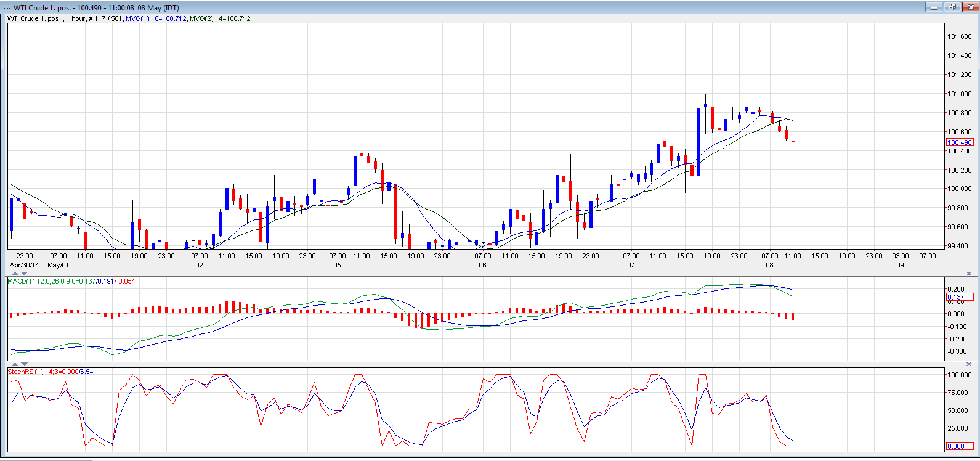Screen dimensions: 980x461
Task: Click the 100.490 current price tag
Action: coord(959,142)
